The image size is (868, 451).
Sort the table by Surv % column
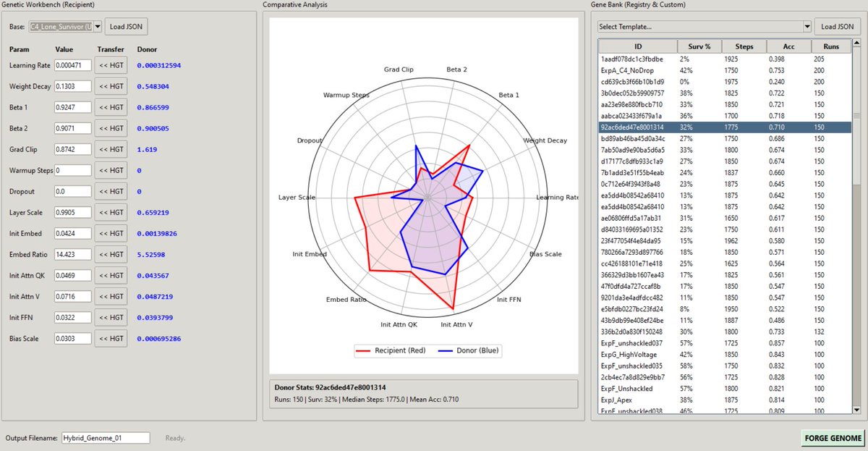(x=699, y=46)
